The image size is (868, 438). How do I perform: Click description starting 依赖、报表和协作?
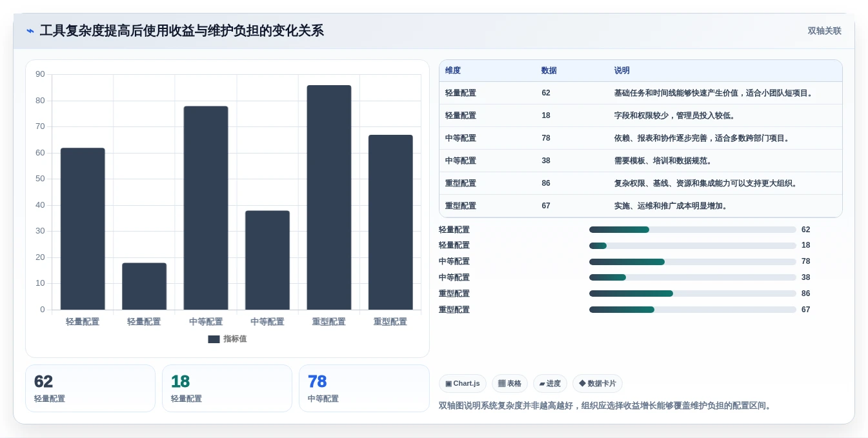point(702,138)
